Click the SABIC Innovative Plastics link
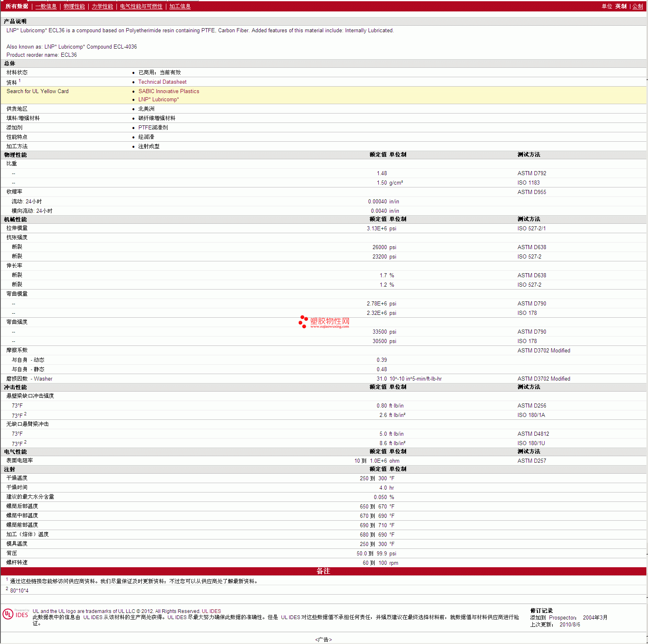Viewport: 648px width, 644px height. pyautogui.click(x=168, y=91)
